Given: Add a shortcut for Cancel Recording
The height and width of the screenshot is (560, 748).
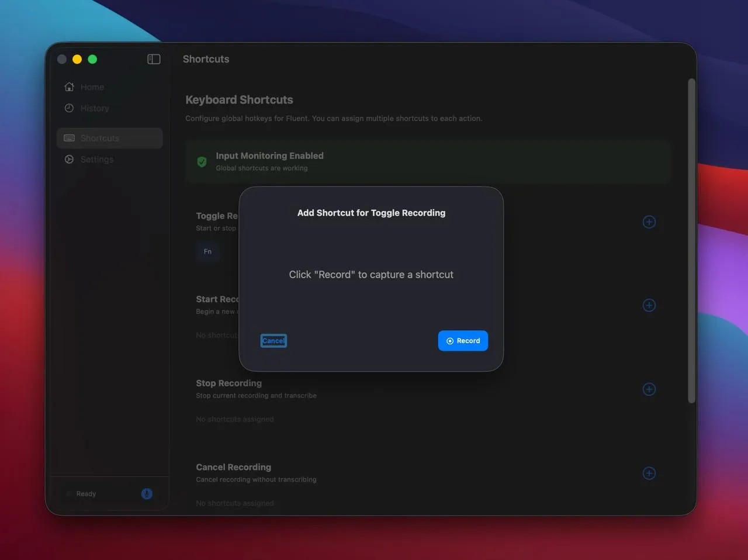Looking at the screenshot, I should (x=649, y=473).
